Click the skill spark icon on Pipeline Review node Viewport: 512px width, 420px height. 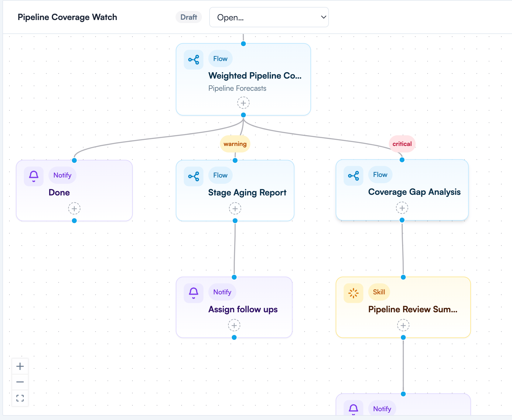[353, 293]
